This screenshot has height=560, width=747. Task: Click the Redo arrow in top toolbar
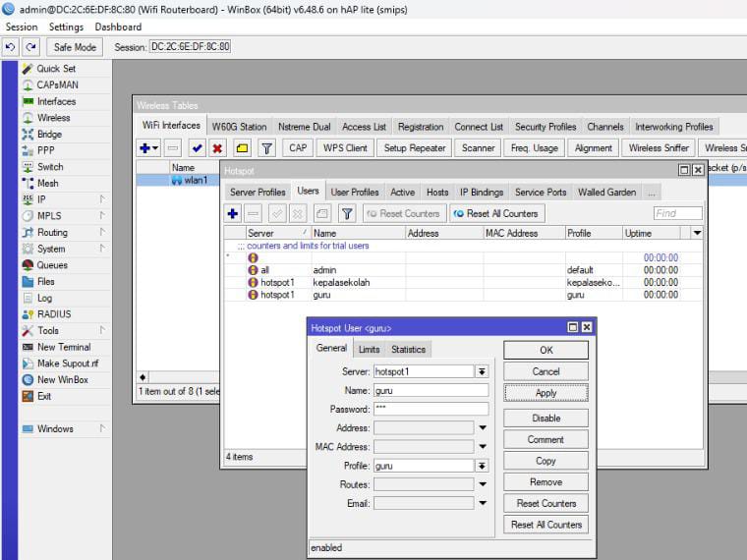pos(31,47)
